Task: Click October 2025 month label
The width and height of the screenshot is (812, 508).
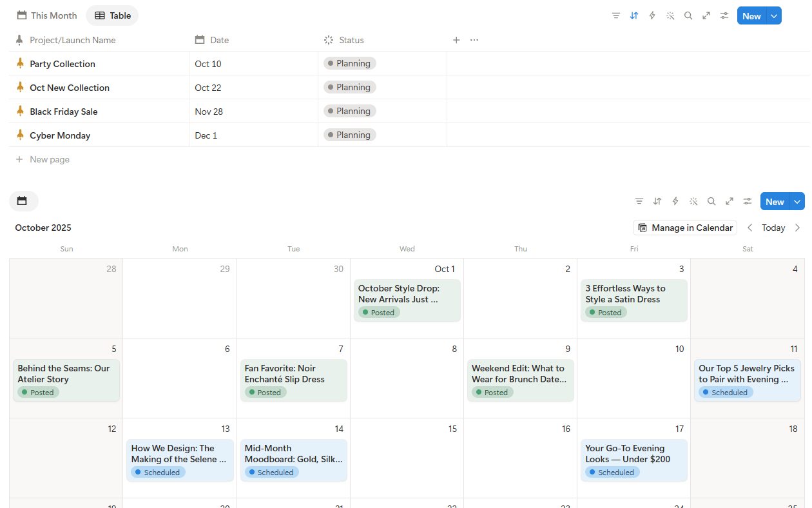Action: pos(43,228)
